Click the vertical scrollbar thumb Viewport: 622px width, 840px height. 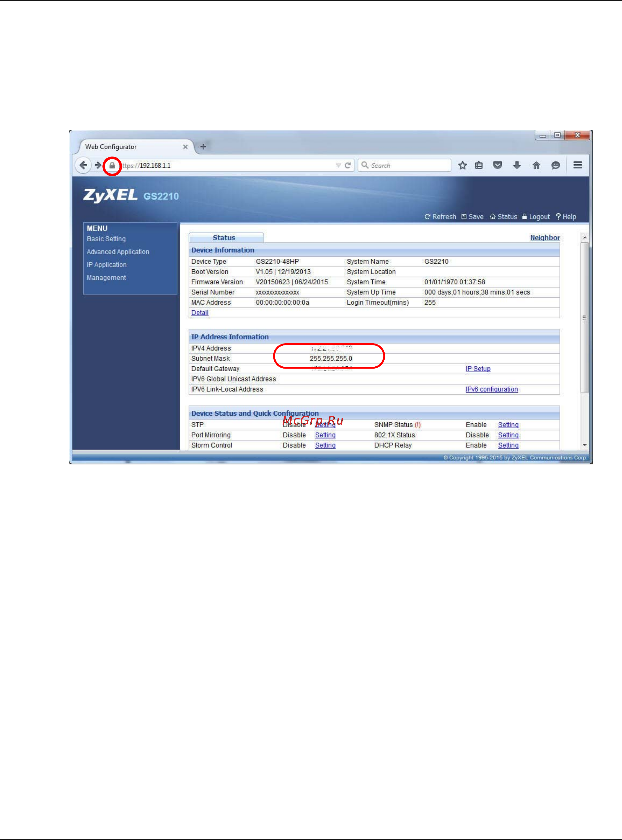click(584, 318)
